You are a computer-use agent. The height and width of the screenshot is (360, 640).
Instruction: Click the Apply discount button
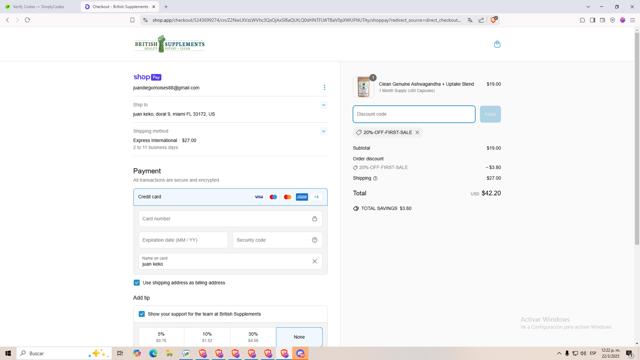(x=490, y=114)
